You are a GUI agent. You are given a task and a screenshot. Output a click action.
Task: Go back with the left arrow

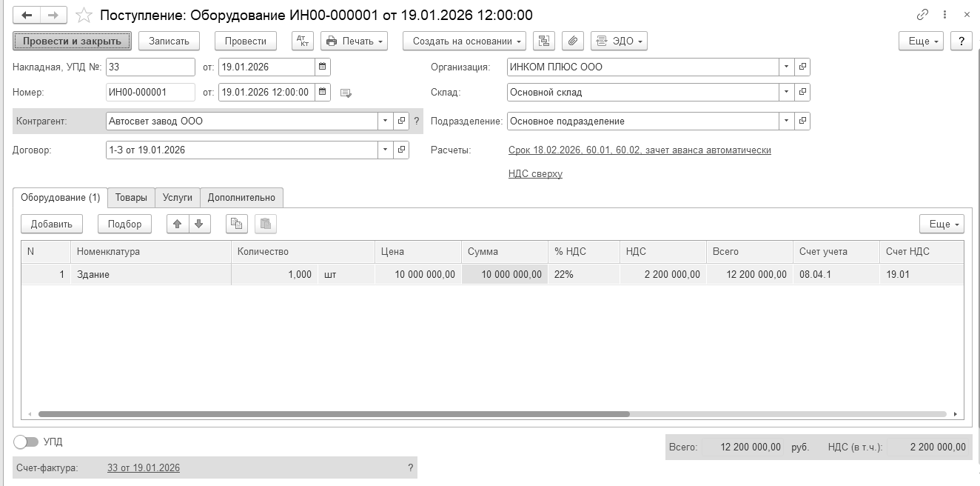27,15
